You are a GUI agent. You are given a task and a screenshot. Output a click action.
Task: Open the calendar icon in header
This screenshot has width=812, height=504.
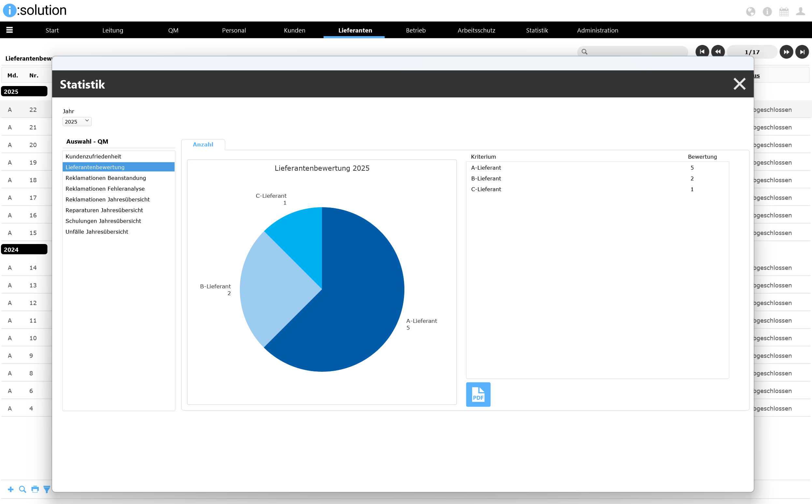point(784,12)
